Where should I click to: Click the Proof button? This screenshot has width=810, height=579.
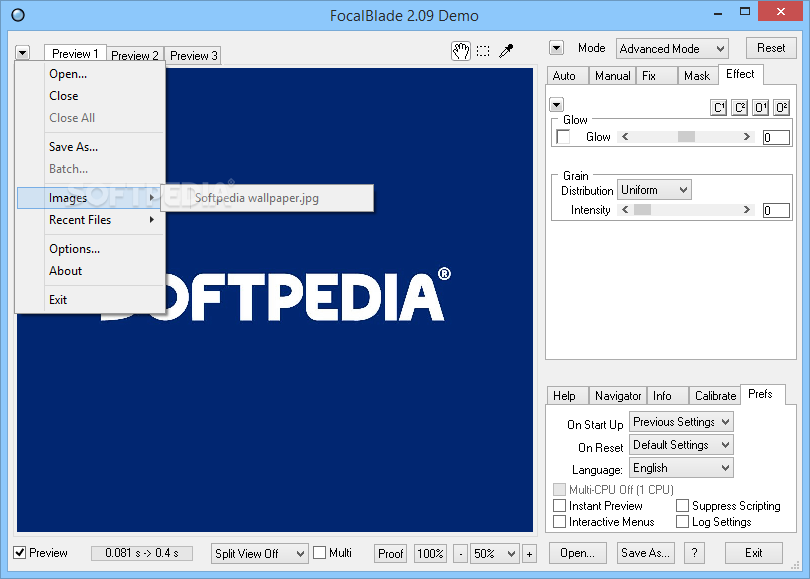coord(390,554)
